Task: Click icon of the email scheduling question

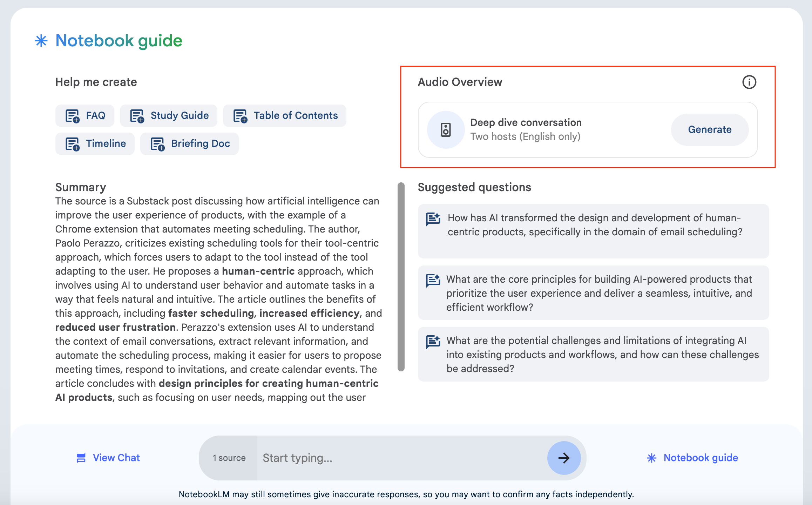Action: coord(433,219)
